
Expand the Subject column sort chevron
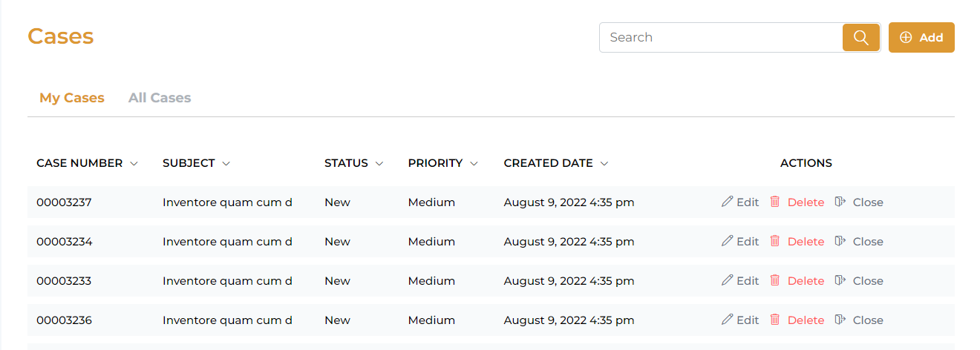226,164
